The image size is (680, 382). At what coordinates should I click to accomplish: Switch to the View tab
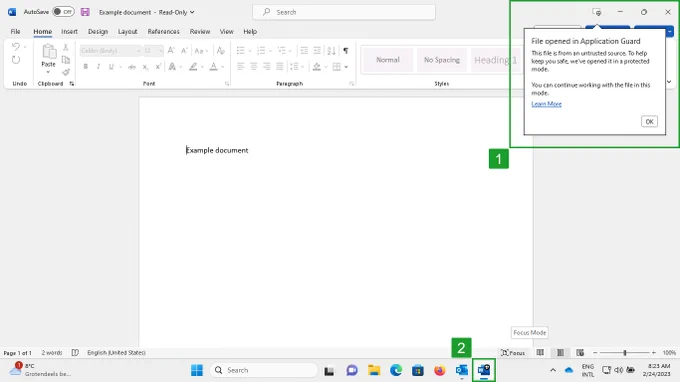point(226,32)
